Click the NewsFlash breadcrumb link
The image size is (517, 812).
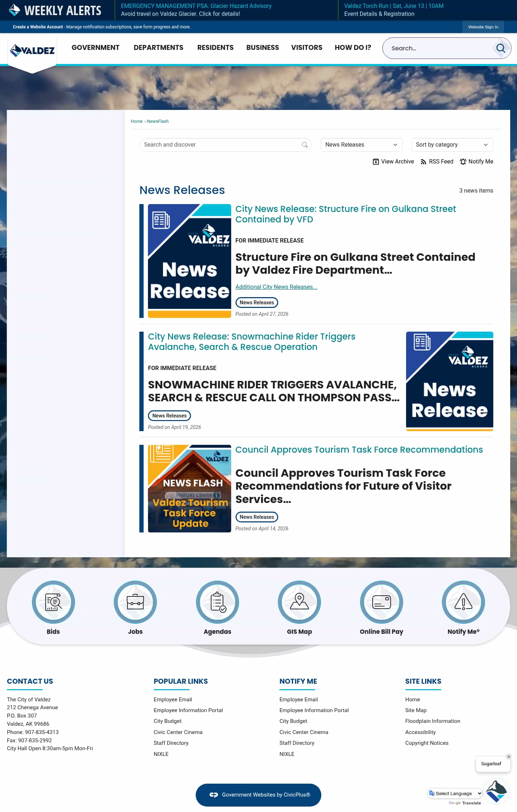coord(158,121)
